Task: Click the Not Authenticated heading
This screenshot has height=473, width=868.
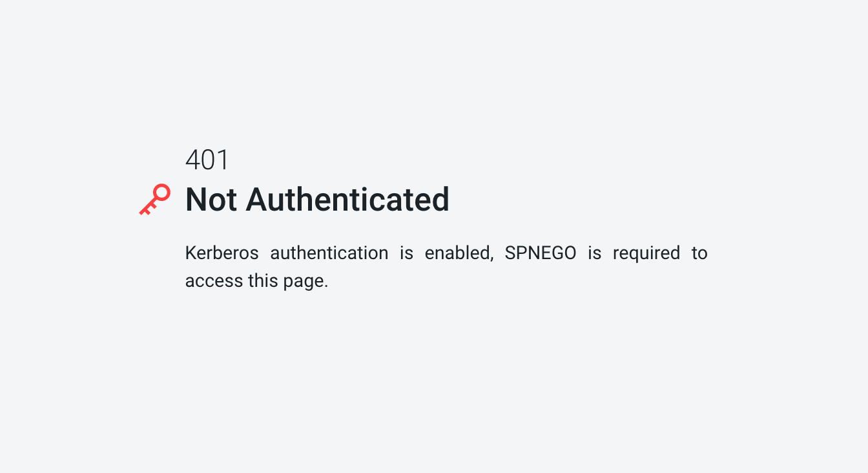Action: coord(317,199)
